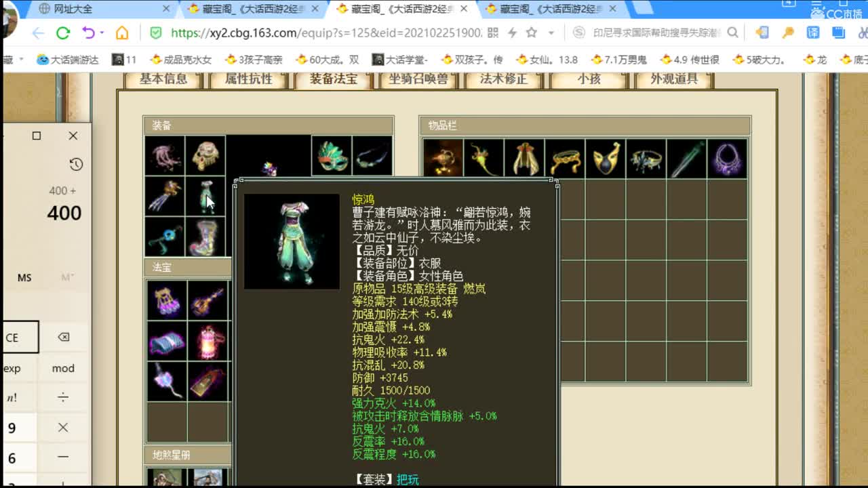
Task: Click the calculator divide button
Action: (x=63, y=398)
